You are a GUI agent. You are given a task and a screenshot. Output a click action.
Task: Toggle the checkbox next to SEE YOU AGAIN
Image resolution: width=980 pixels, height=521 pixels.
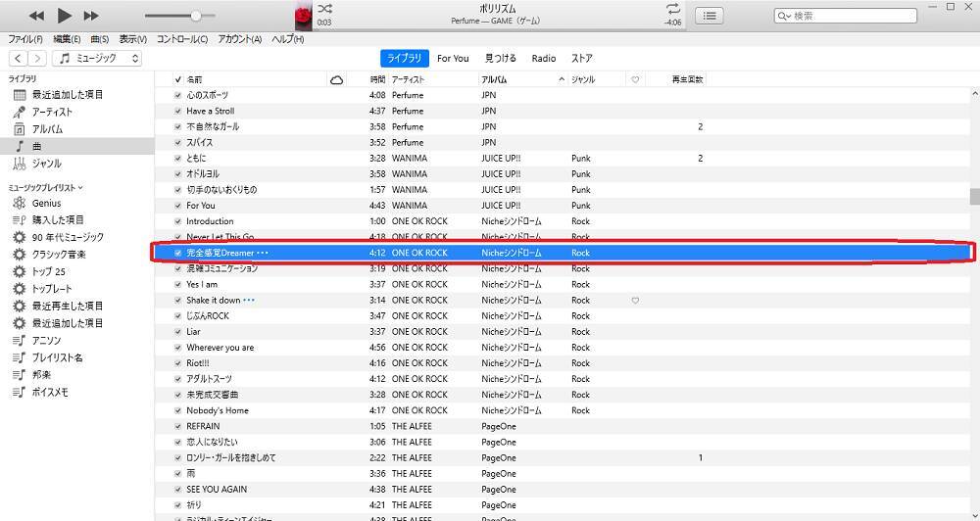pyautogui.click(x=177, y=490)
